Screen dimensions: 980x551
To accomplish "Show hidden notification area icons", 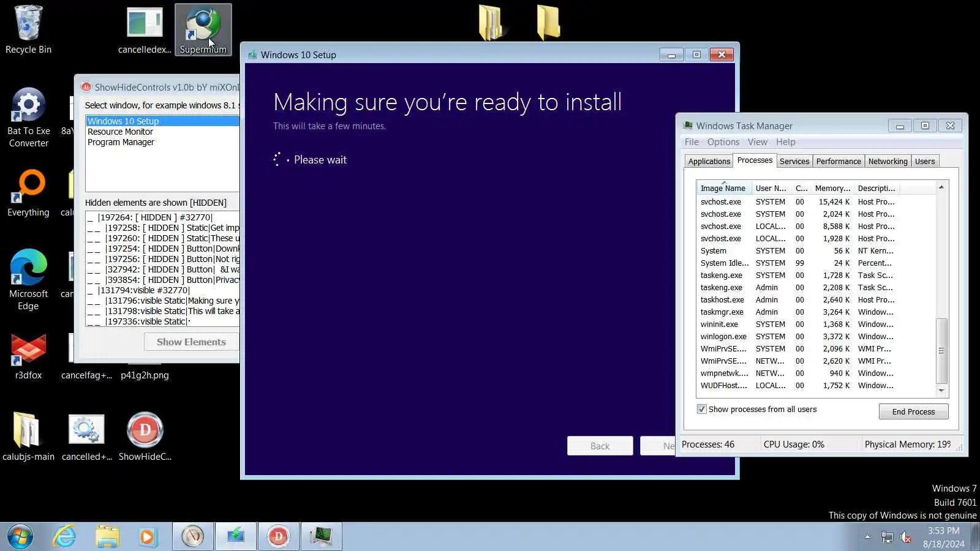I will pos(867,537).
